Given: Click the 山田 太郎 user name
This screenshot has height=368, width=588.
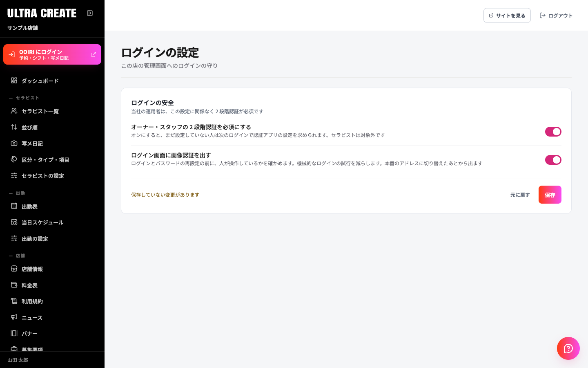Looking at the screenshot, I should (x=18, y=360).
